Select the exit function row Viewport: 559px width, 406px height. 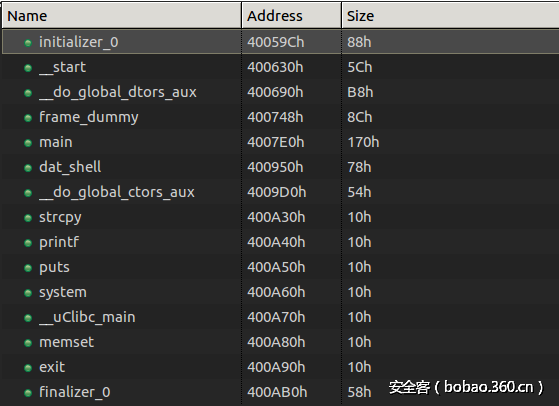click(281, 367)
